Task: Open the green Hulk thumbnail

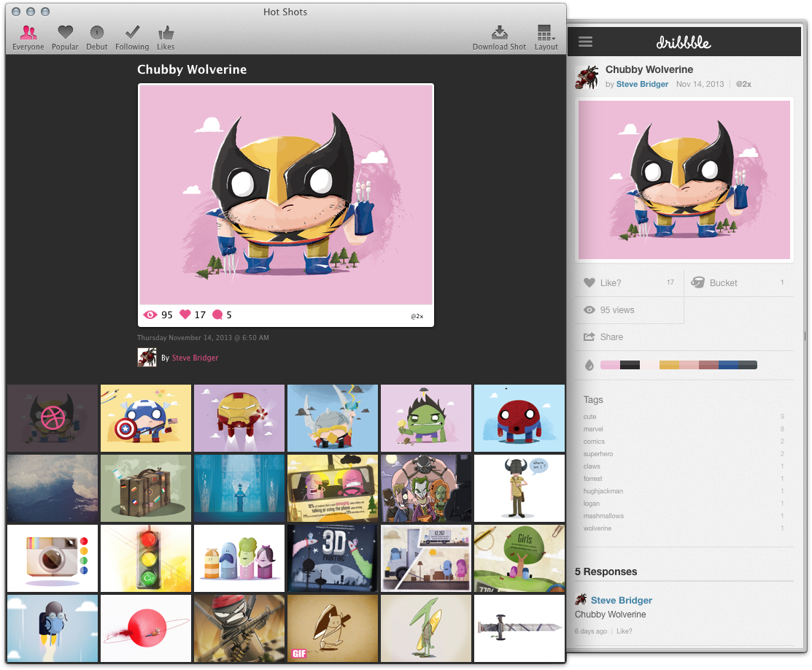Action: [425, 418]
